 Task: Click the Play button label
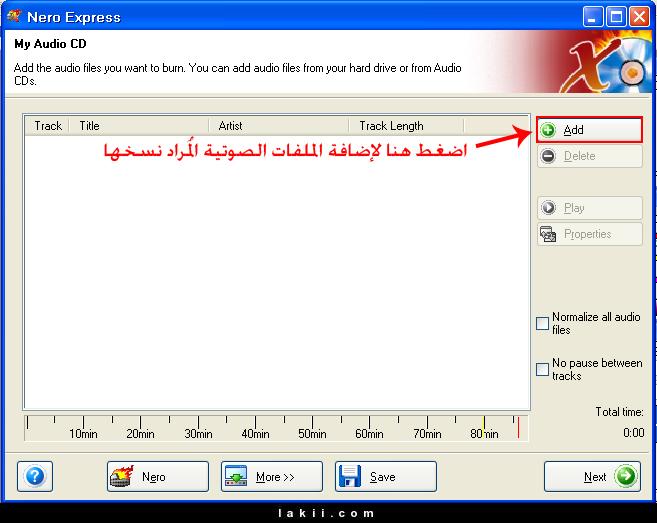pos(574,208)
